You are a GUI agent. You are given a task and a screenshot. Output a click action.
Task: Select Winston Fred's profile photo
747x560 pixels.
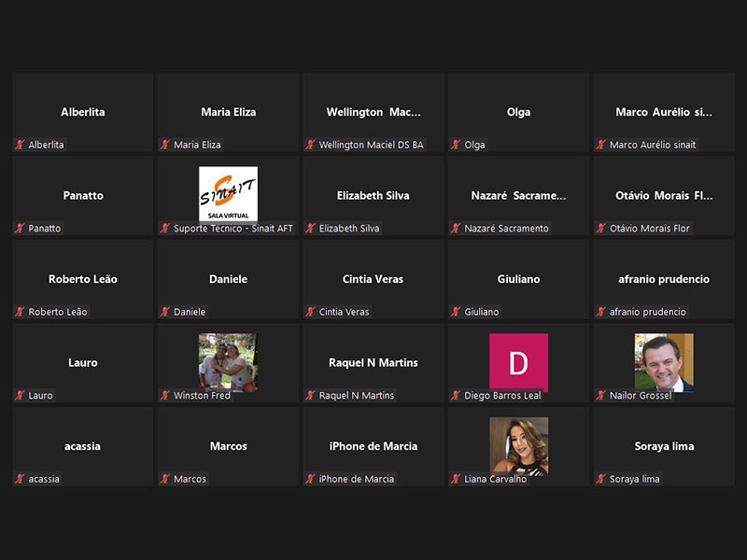coord(228,362)
